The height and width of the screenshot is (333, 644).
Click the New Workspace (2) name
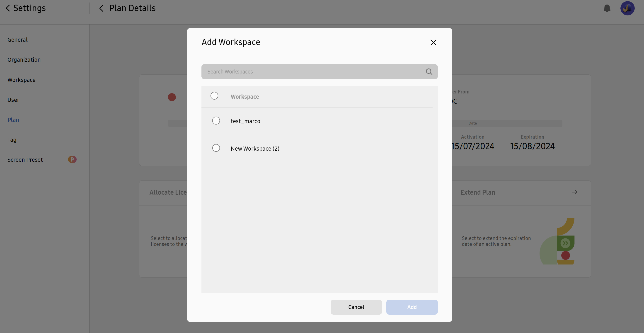click(x=255, y=149)
